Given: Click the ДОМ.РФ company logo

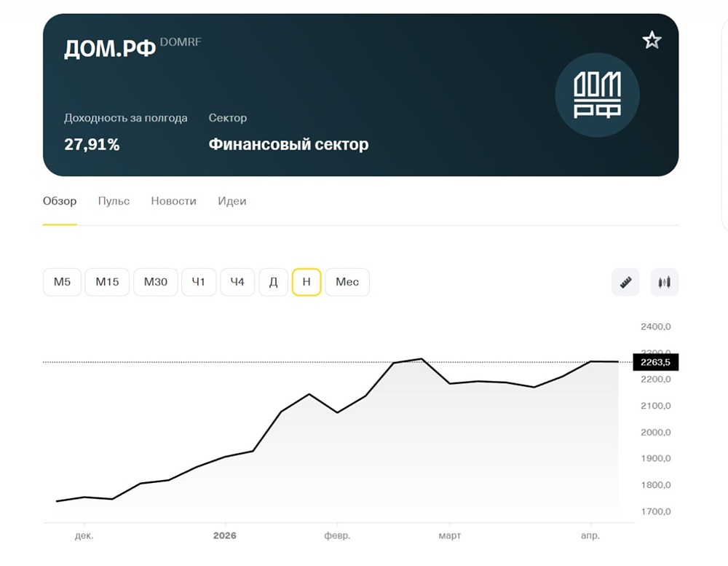Looking at the screenshot, I should point(597,95).
